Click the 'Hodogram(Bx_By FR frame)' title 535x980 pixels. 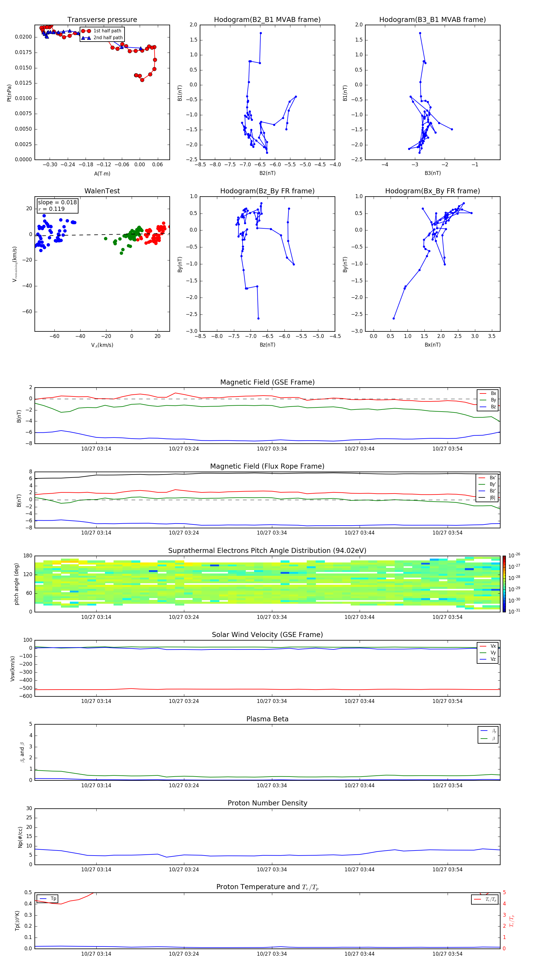pos(432,191)
